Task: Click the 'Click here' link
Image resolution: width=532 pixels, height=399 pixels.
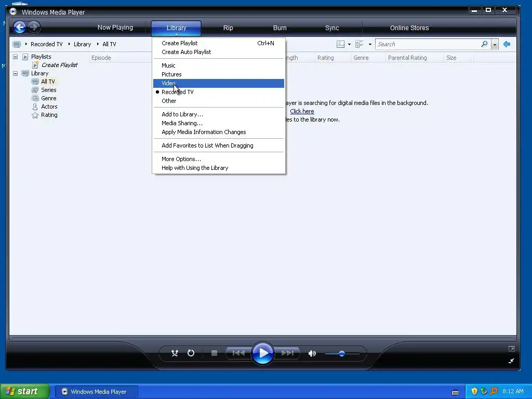Action: (x=302, y=111)
